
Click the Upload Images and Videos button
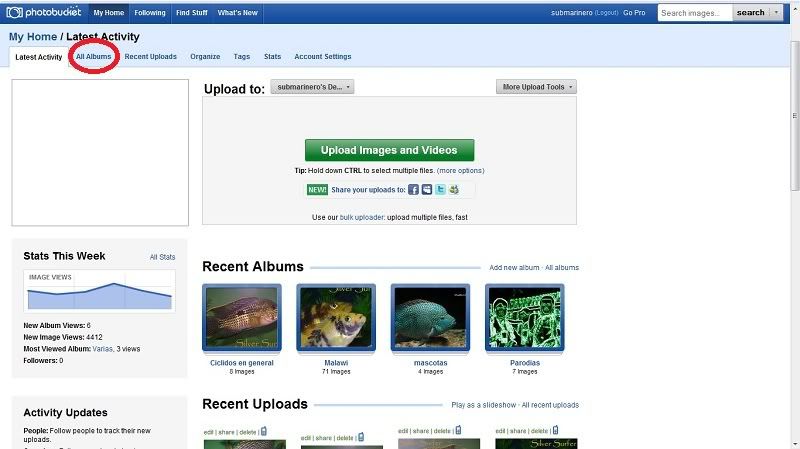point(389,150)
